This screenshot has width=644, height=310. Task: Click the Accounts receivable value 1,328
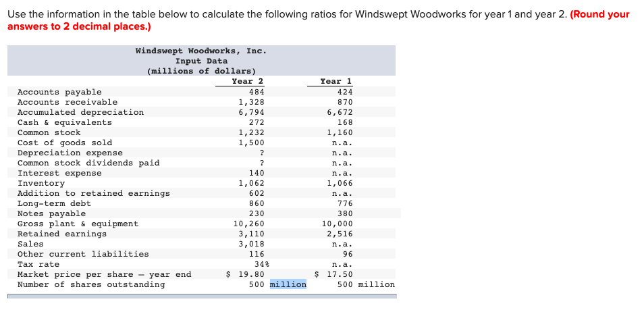pyautogui.click(x=251, y=102)
